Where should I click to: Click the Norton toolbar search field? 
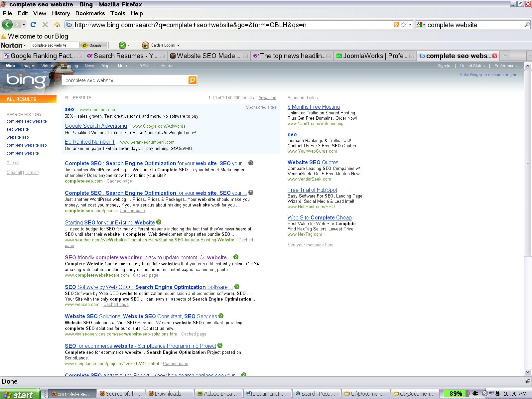55,45
